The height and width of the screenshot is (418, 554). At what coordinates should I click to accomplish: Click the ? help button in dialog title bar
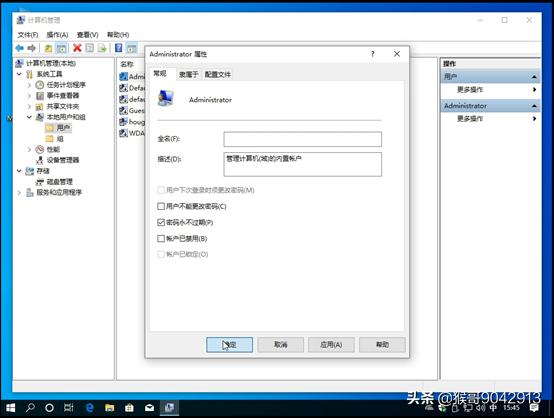[372, 54]
